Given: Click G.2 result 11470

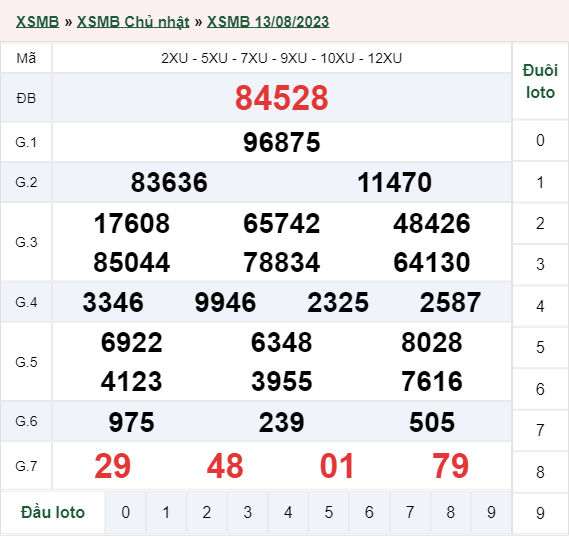Looking at the screenshot, I should [x=394, y=182].
